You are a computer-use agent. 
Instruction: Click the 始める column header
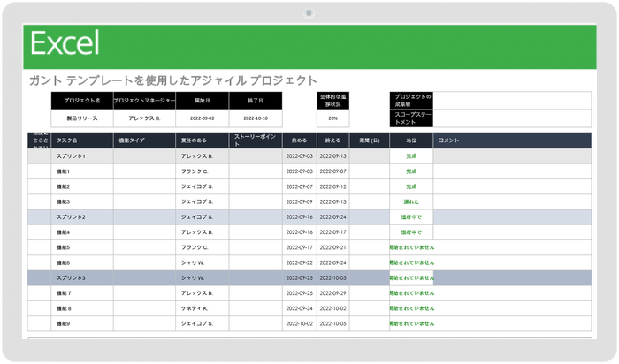click(300, 140)
